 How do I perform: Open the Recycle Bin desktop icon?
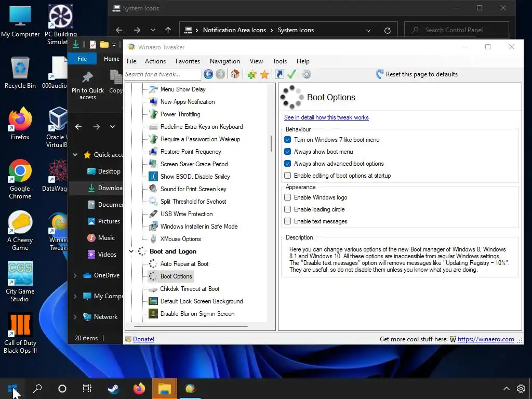click(20, 73)
